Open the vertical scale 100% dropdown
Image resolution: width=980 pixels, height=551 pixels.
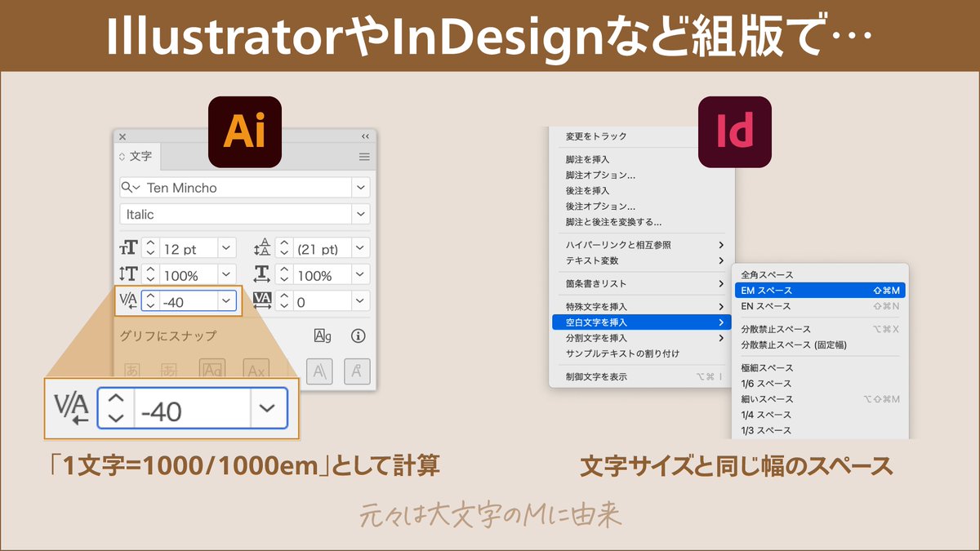pos(227,275)
